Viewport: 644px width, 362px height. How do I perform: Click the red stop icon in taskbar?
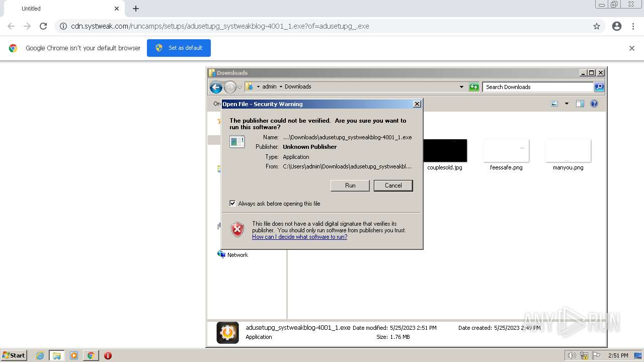pyautogui.click(x=108, y=355)
